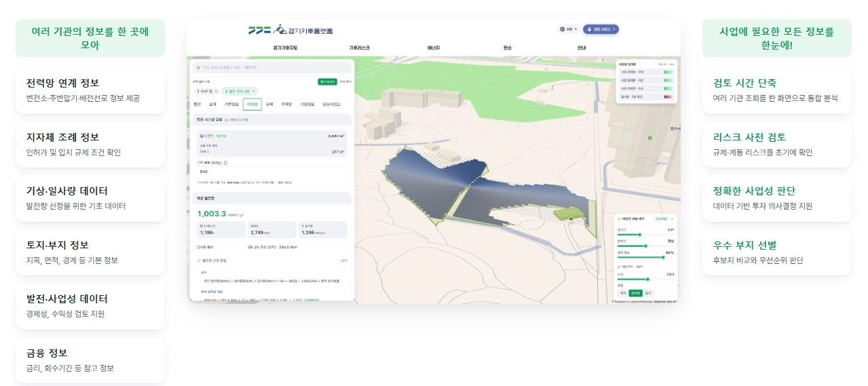The image size is (868, 386).
Task: Select the 하지 season option
Action: [x=623, y=292]
